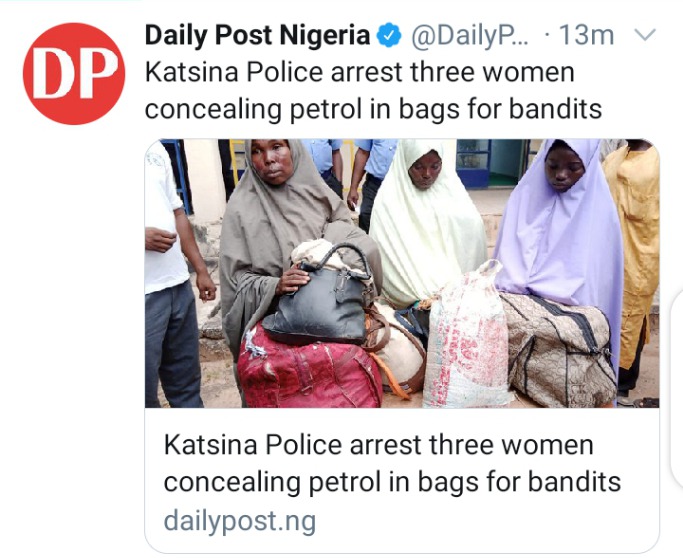Click the tweet text about Katsina Police
The height and width of the screenshot is (558, 683).
pyautogui.click(x=373, y=91)
